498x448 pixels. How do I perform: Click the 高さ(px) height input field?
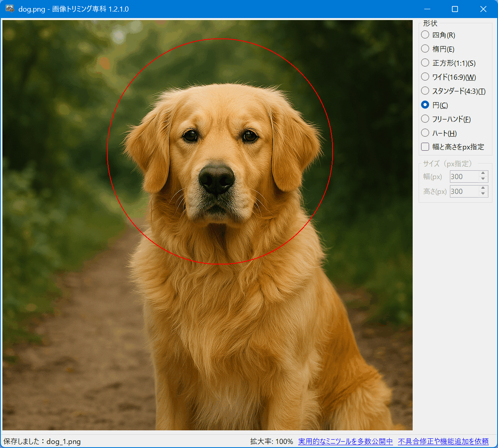(x=464, y=192)
